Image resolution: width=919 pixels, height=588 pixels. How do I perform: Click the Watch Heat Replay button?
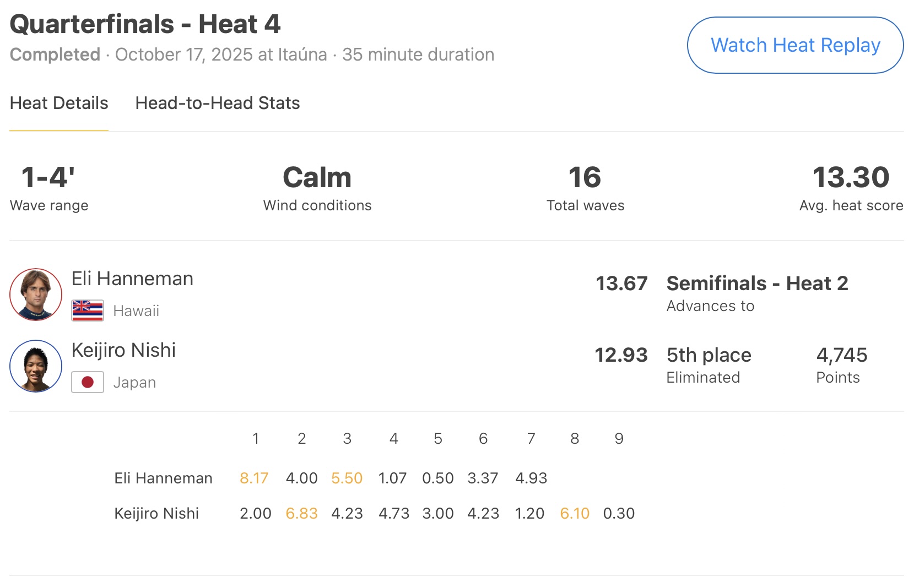795,45
